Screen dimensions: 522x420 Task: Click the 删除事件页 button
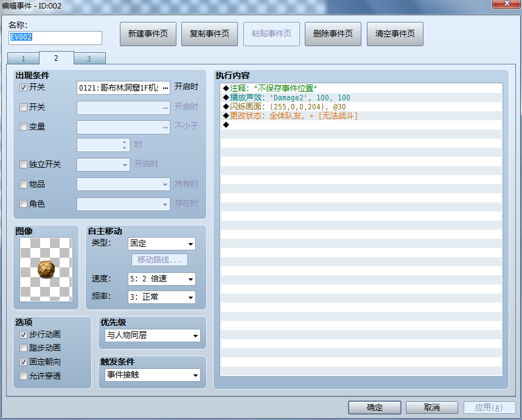click(x=333, y=34)
